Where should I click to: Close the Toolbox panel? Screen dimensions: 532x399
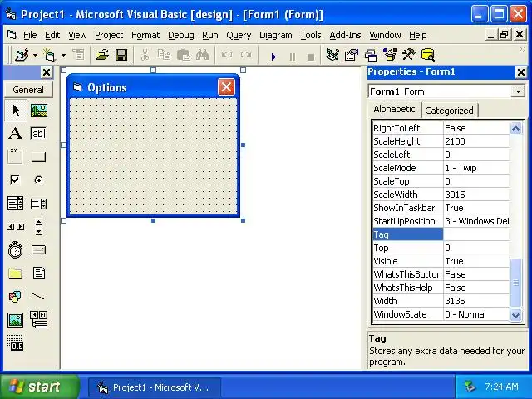coord(47,72)
